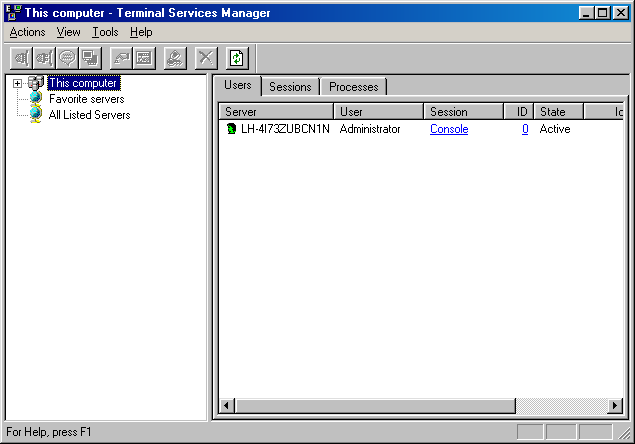Open the View menu
The image size is (635, 444).
tap(68, 32)
